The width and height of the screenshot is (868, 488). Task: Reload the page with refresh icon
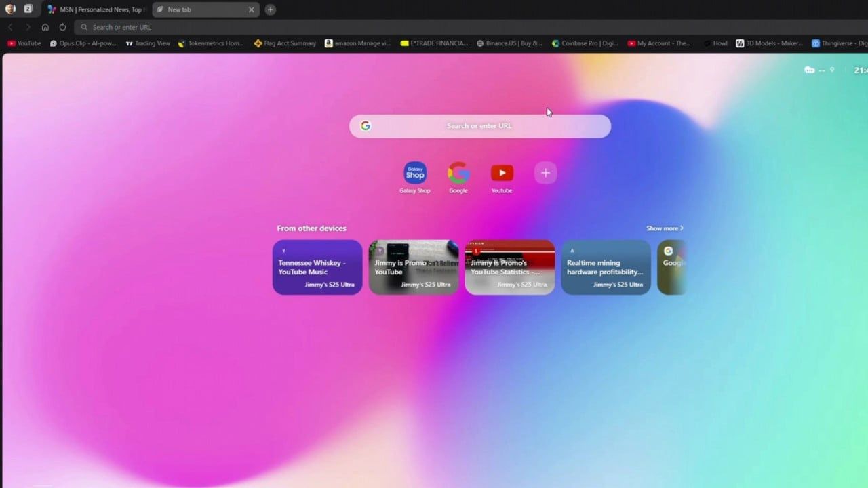click(62, 27)
